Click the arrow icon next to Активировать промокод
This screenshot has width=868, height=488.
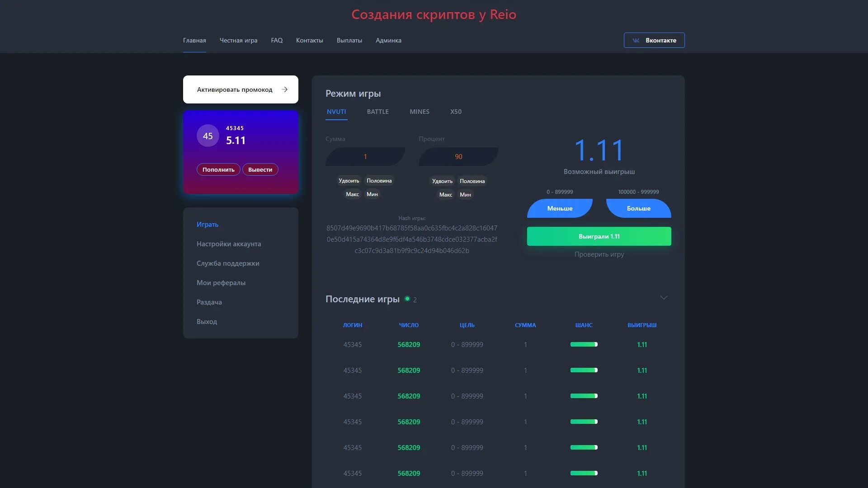click(x=284, y=89)
